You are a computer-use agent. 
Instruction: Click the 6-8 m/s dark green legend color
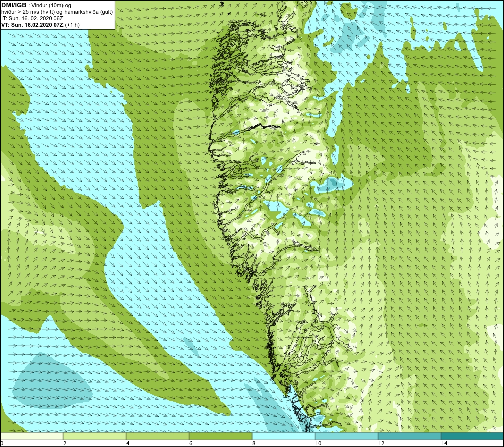[221, 436]
